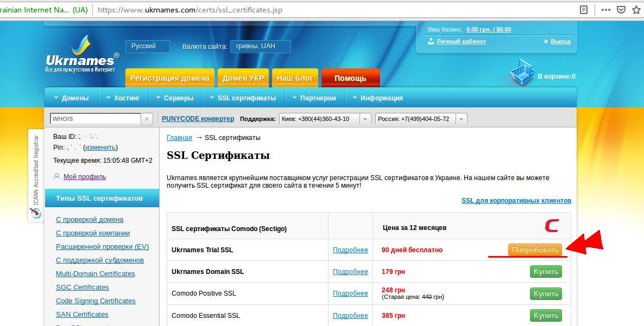The height and width of the screenshot is (326, 644).
Task: Open the Домен УКР tab
Action: 243,78
